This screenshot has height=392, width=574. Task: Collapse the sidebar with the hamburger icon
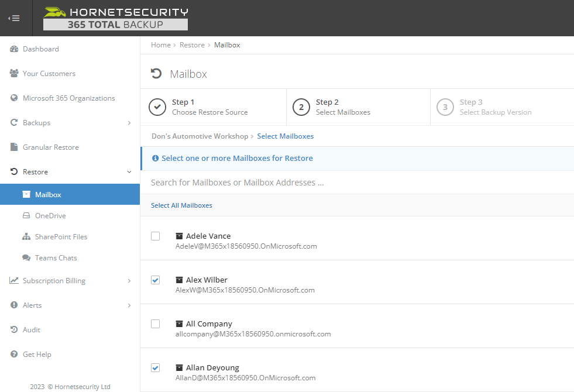pos(14,18)
